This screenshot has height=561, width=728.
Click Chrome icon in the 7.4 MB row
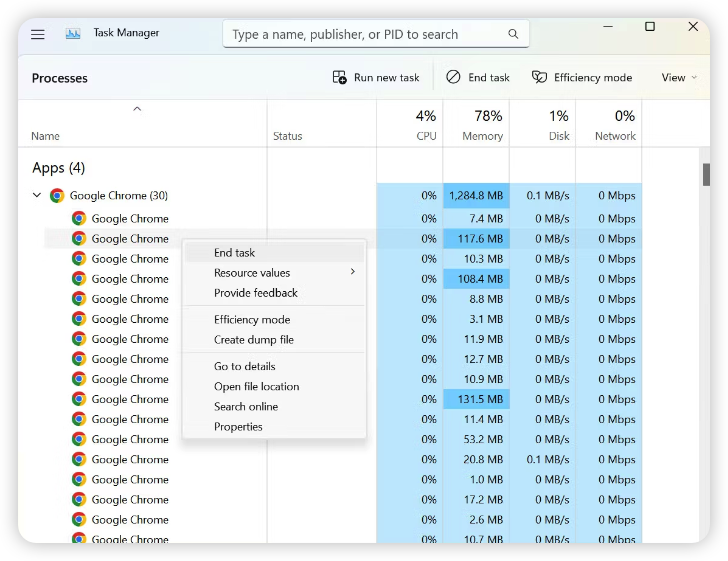[79, 218]
